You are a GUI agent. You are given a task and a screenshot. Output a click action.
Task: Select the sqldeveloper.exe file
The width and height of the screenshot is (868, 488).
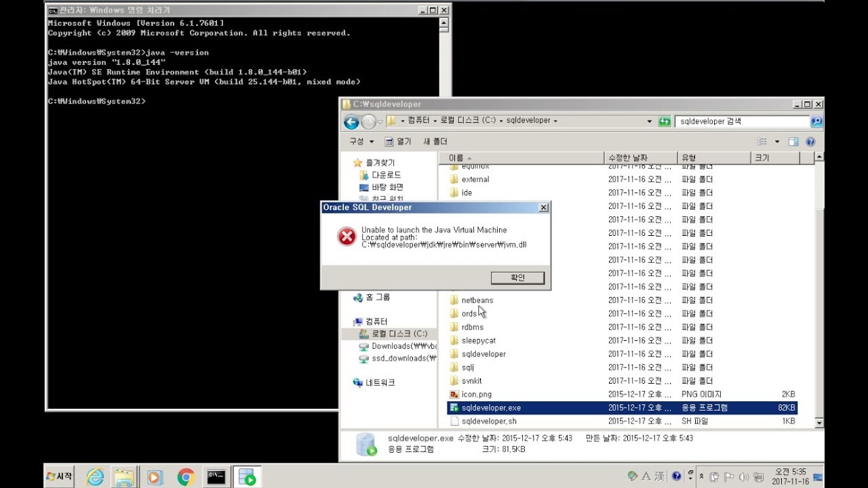(622, 407)
